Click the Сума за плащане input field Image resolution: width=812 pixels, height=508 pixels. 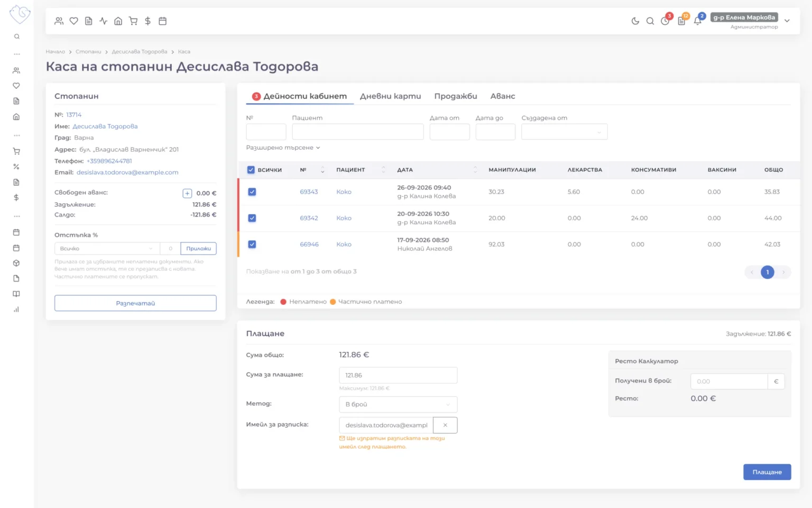[398, 375]
